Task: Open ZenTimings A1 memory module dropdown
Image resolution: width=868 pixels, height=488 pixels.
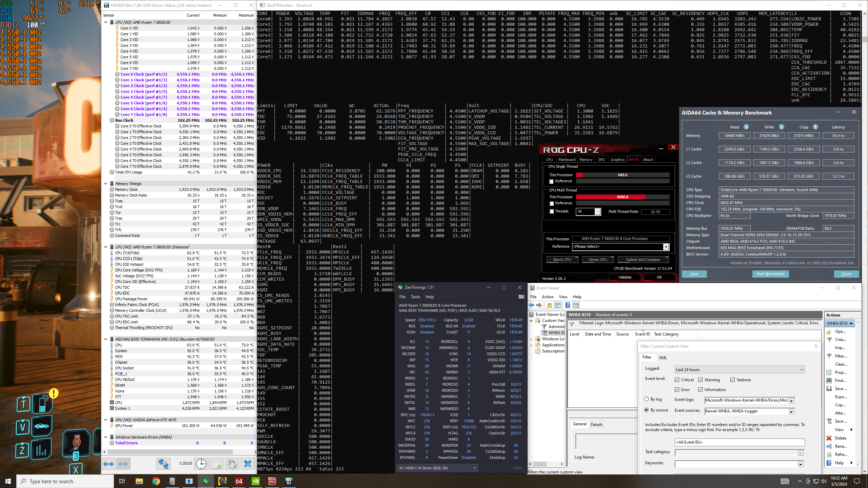Action: 437,468
